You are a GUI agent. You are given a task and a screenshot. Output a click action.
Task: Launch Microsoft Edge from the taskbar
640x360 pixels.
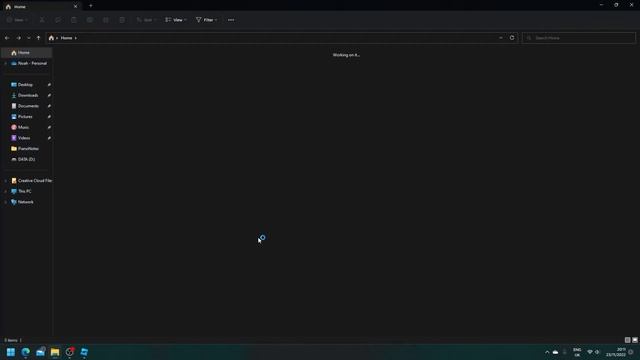coord(26,352)
